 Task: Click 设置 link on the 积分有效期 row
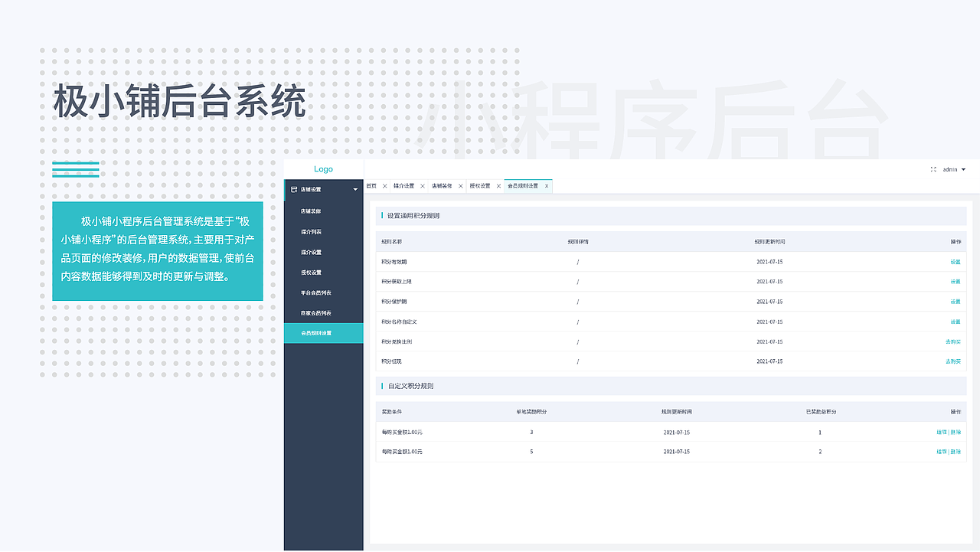coord(955,261)
